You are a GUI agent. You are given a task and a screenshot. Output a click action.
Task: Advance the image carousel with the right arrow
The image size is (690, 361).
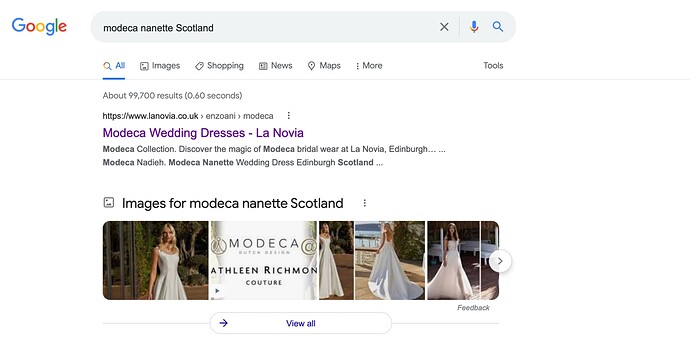pos(500,261)
